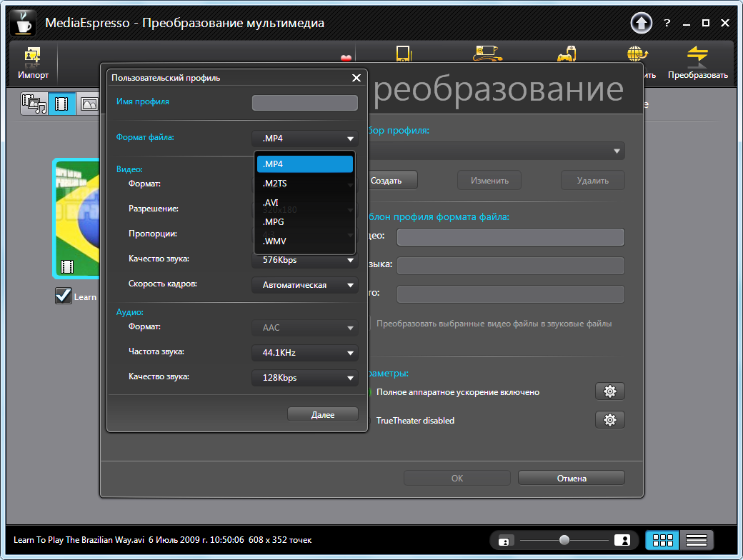Click the thumbnail size slider handle
Screen dimensions: 743x560
[564, 540]
